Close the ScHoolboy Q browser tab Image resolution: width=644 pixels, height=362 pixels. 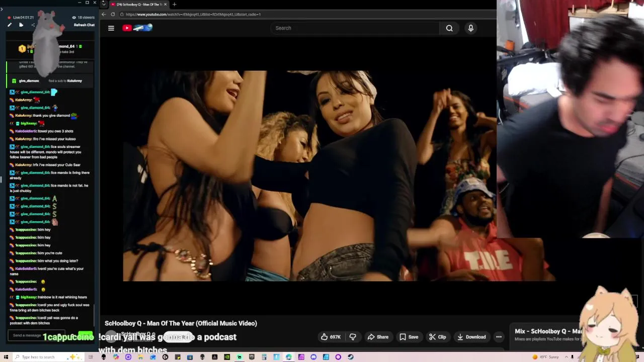tap(165, 4)
